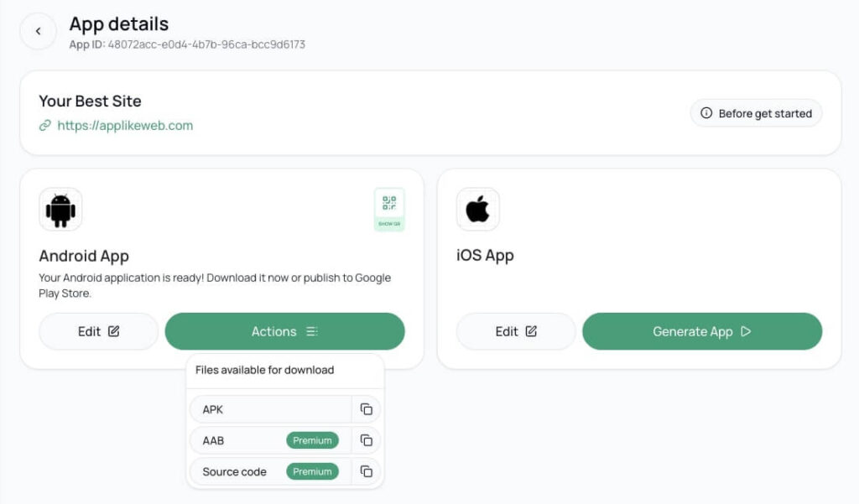Screen dimensions: 859x504
Task: Edit the iOS App
Action: [515, 331]
